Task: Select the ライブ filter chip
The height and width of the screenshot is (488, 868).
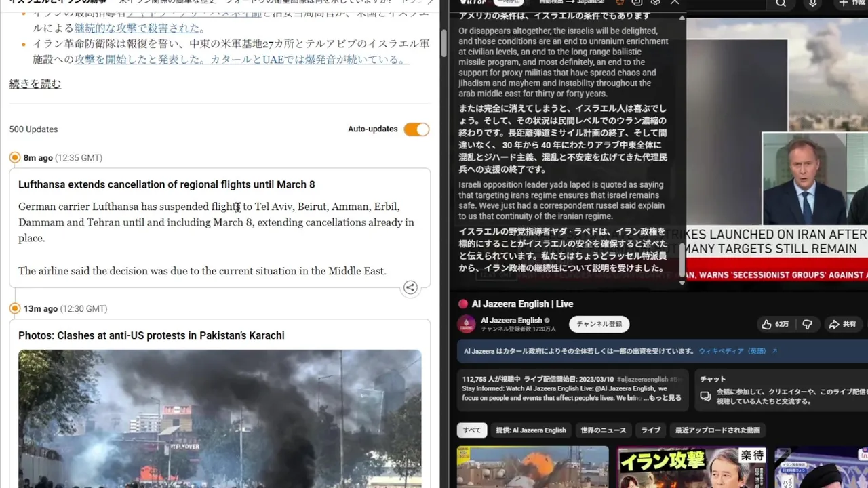Action: pyautogui.click(x=651, y=430)
